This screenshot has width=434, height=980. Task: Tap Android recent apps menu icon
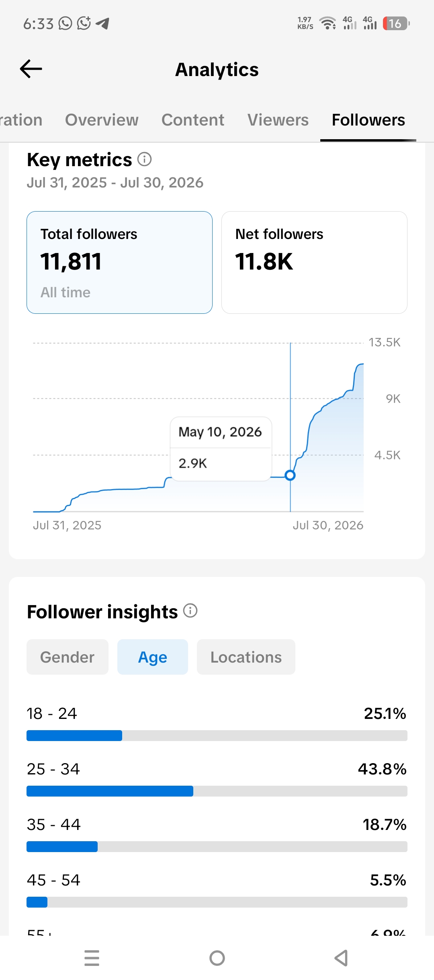click(x=92, y=958)
